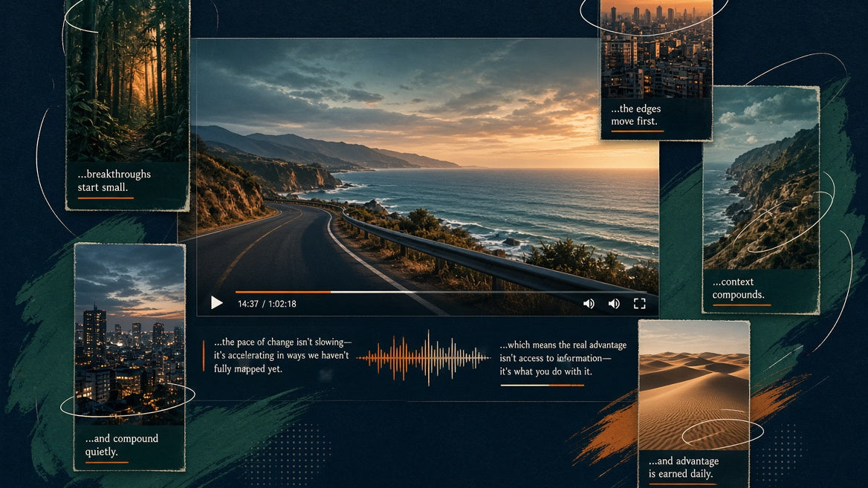Select the caption "...context compounds."
The image size is (868, 488).
click(739, 288)
